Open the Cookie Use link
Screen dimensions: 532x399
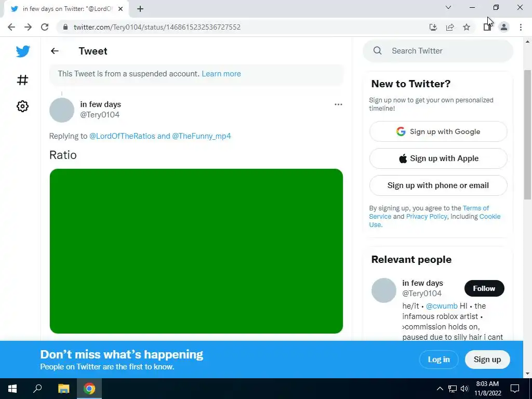click(x=489, y=217)
